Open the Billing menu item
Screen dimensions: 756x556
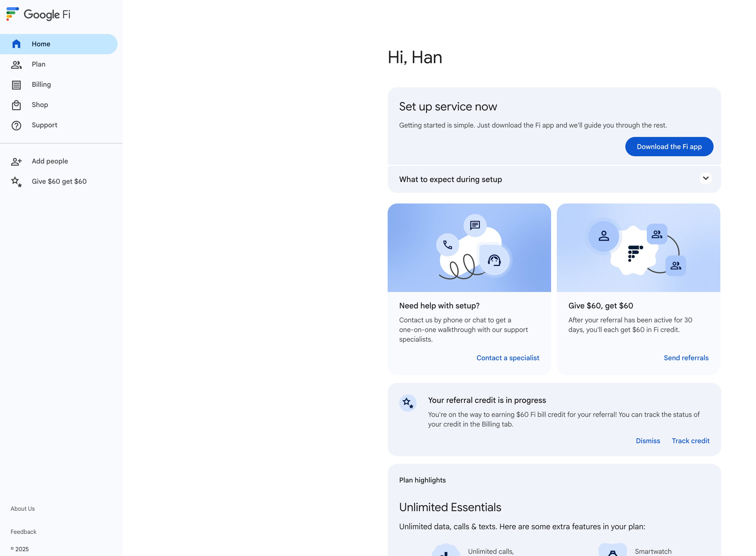(41, 84)
